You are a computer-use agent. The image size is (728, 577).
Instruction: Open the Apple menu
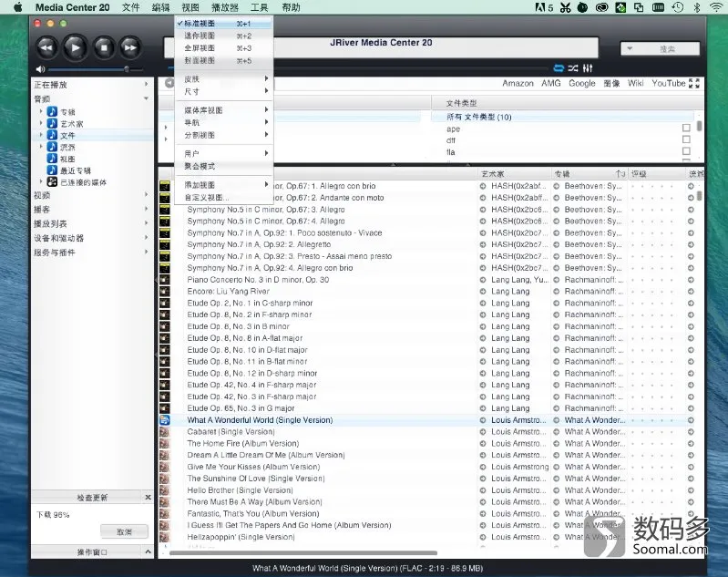point(17,7)
